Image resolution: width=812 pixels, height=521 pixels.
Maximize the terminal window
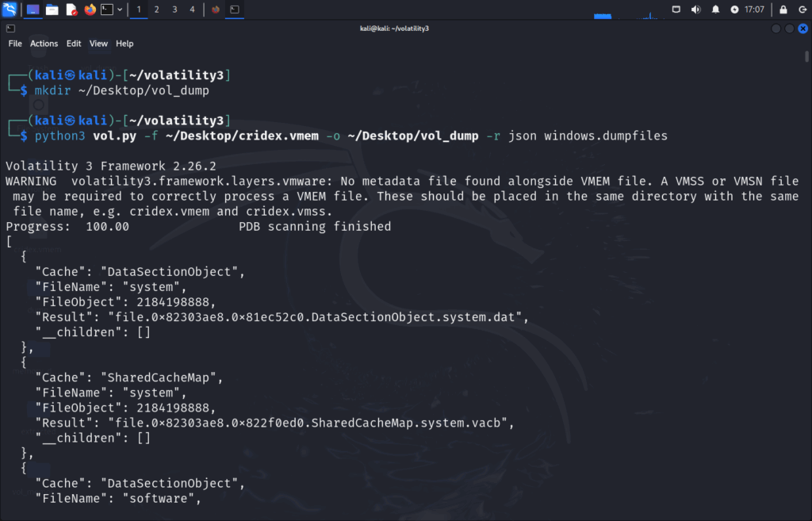pyautogui.click(x=789, y=29)
